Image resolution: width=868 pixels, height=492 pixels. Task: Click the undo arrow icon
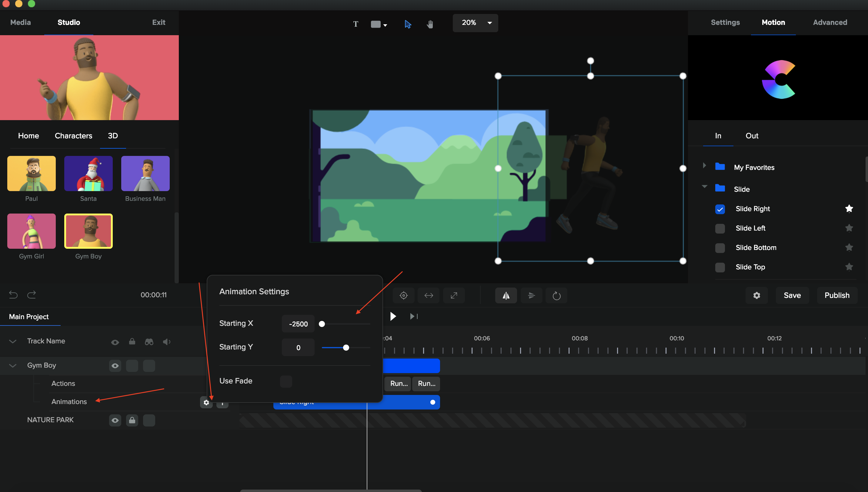coord(13,295)
